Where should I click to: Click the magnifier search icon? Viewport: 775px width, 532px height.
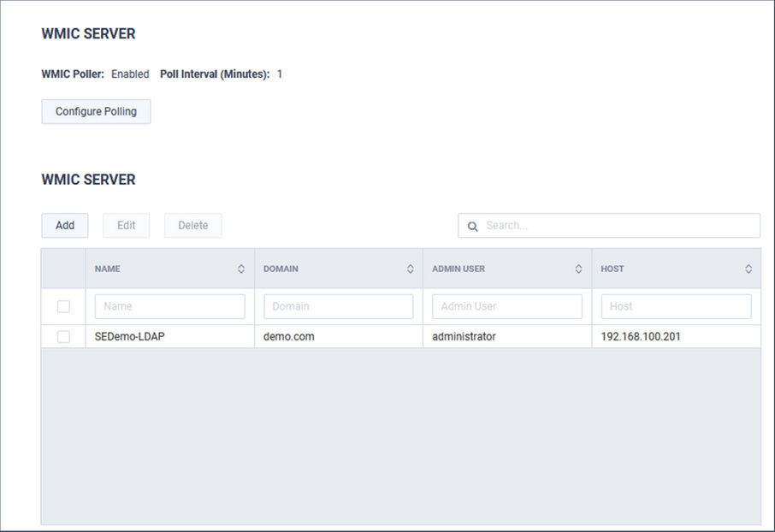click(x=472, y=227)
